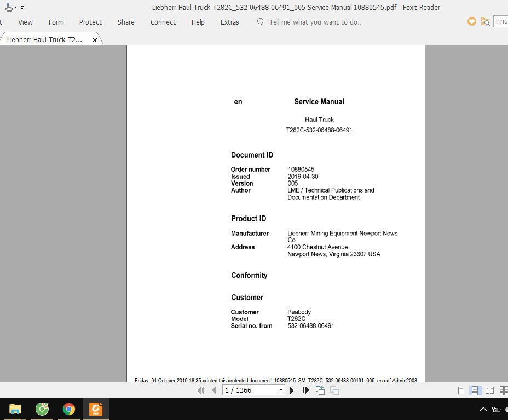Click the 'Conformity' heading

click(x=249, y=276)
